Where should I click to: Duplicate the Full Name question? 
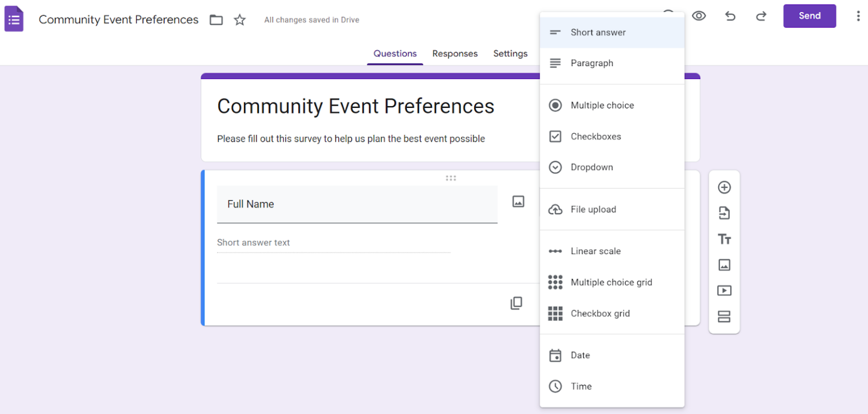(x=516, y=303)
